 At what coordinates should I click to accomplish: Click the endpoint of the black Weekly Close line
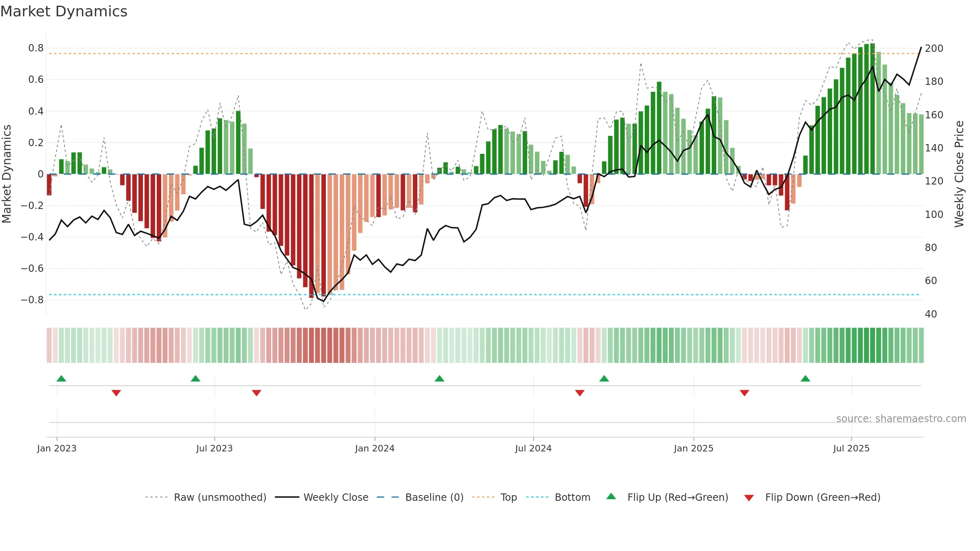[921, 47]
